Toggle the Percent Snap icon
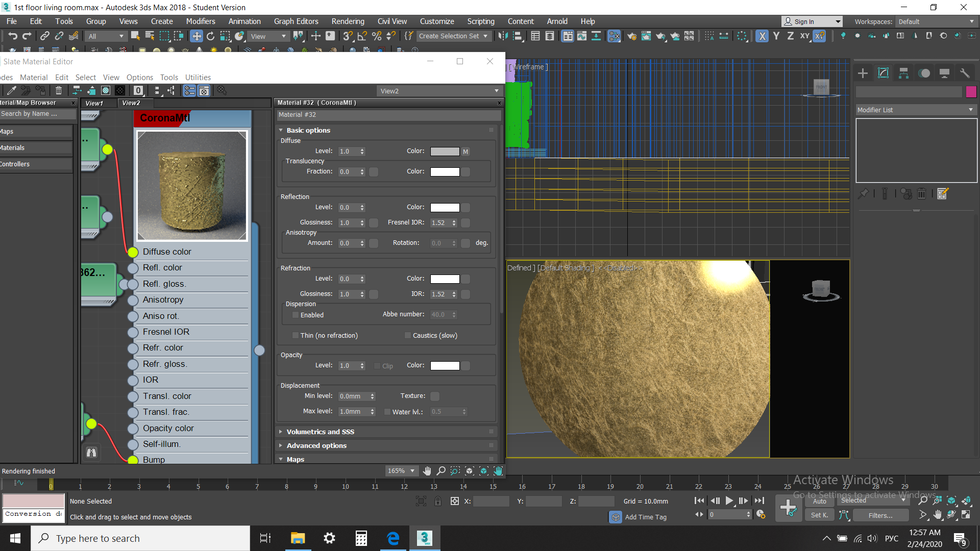 point(377,36)
